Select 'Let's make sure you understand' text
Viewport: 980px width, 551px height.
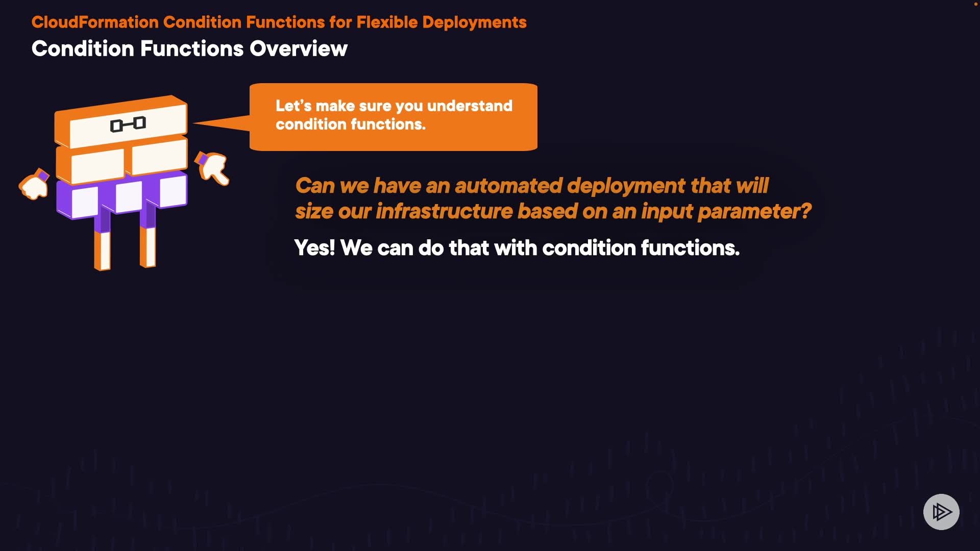click(394, 106)
